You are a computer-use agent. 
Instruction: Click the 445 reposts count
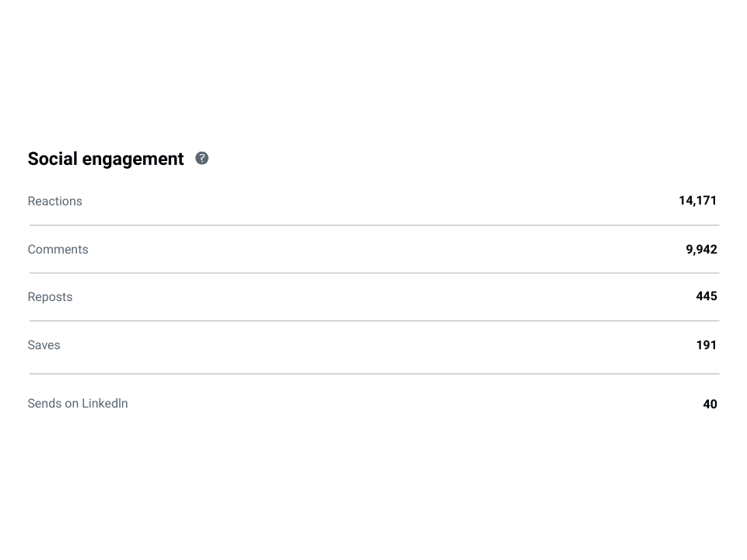[707, 296]
